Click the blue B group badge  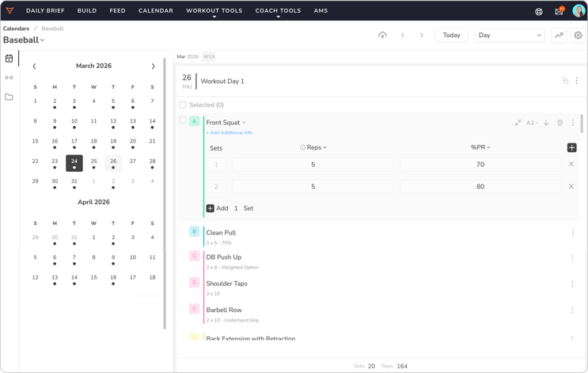coord(194,231)
